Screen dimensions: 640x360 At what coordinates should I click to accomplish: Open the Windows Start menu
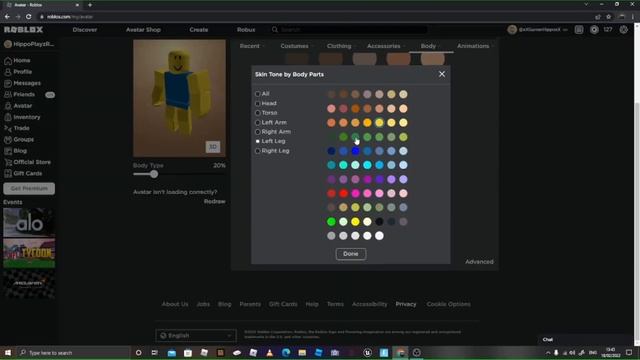(7, 353)
